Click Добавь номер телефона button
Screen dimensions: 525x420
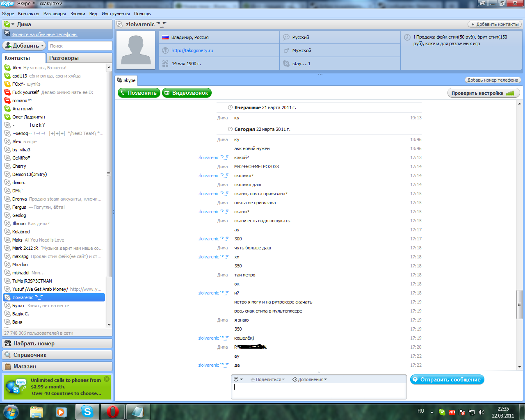[493, 80]
